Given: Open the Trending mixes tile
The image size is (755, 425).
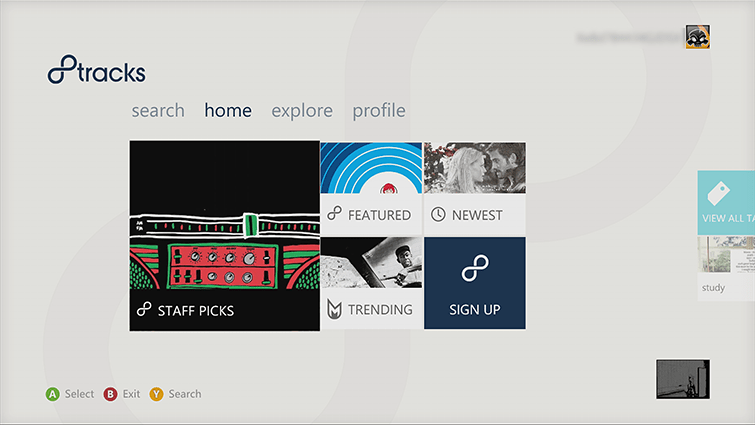Looking at the screenshot, I should pos(371,282).
